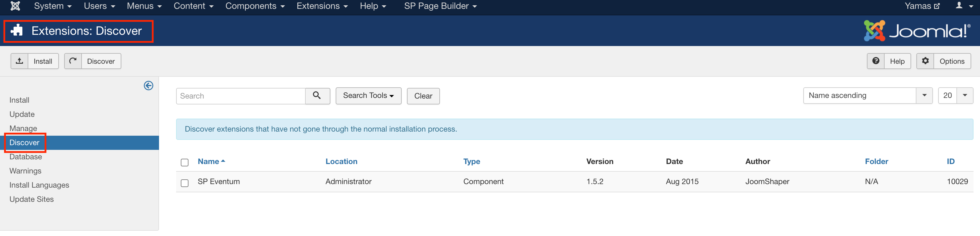Sort table by ID column header

point(950,161)
